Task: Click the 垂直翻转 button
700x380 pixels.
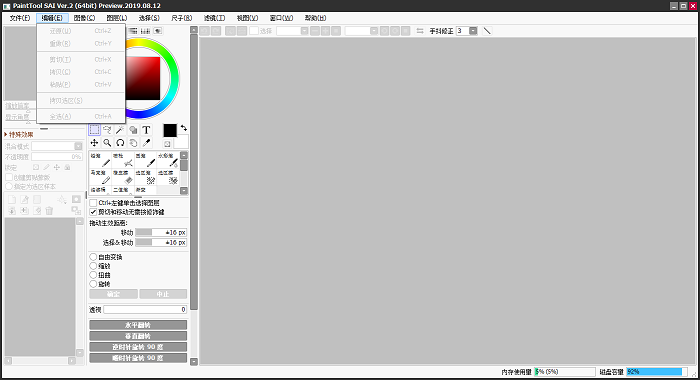Action: coord(138,336)
